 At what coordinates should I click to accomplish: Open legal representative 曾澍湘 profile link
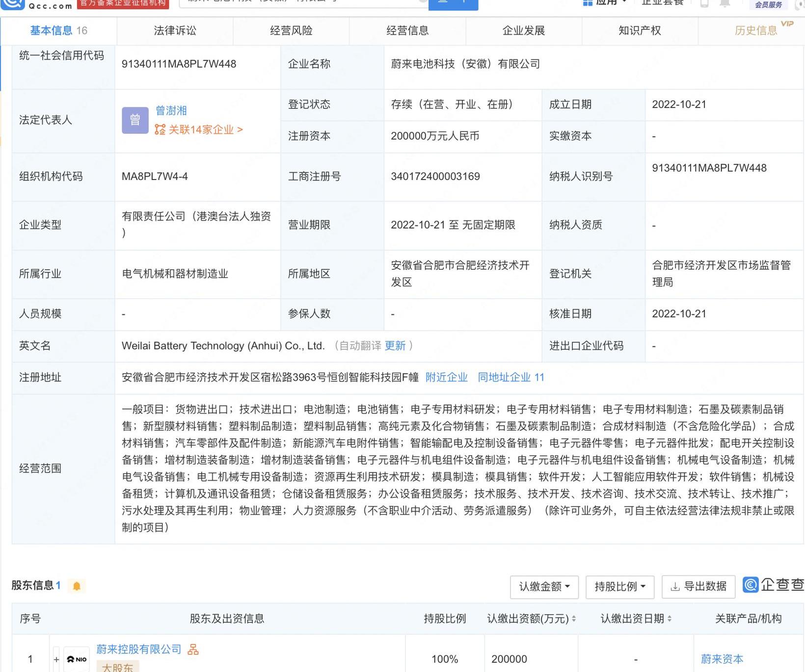click(x=171, y=110)
